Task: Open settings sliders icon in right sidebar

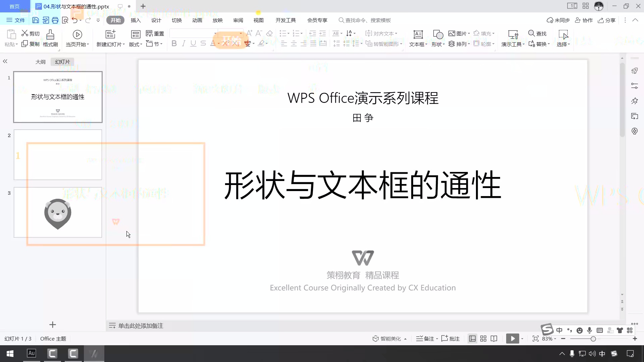Action: tap(635, 86)
